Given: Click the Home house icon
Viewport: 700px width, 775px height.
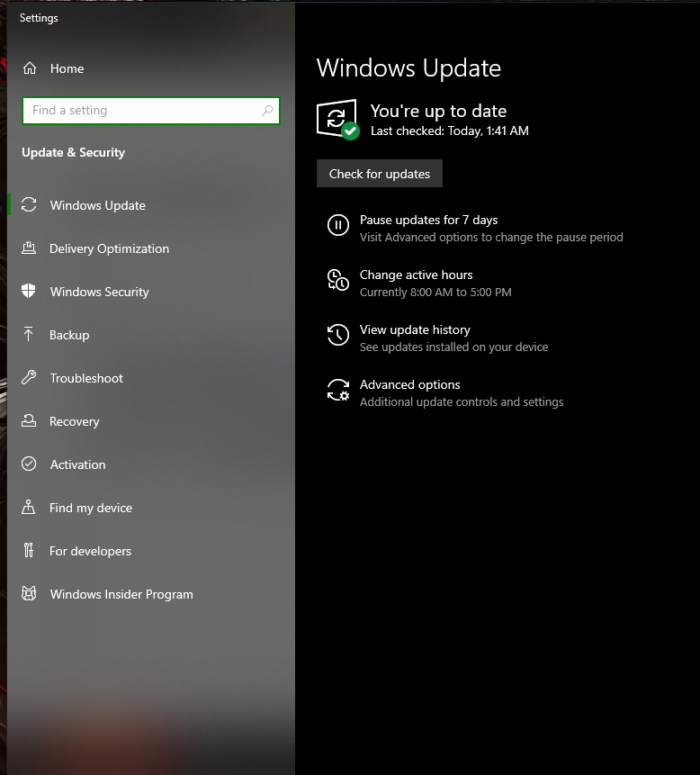Looking at the screenshot, I should [30, 68].
